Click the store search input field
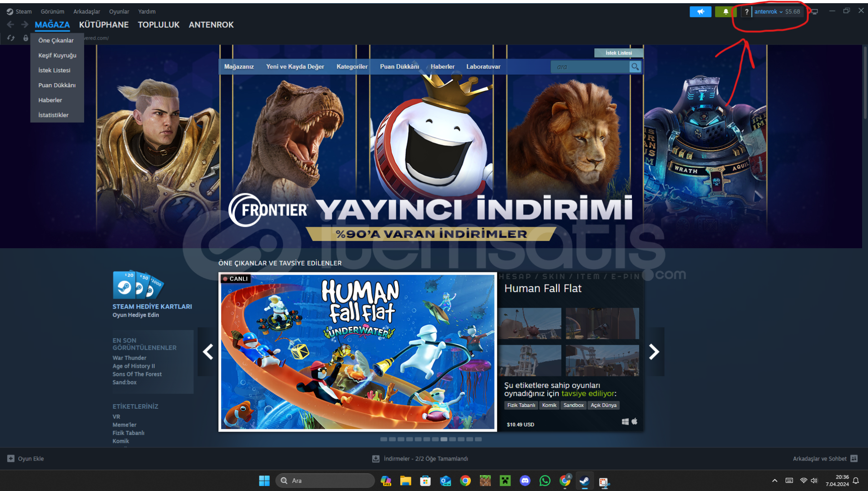868x491 pixels. click(590, 67)
